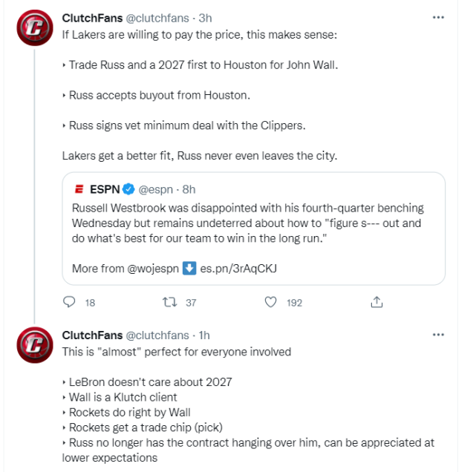Viewport: 476px width, 472px height.
Task: Click the down-arrow emoji in ESPN tweet
Action: click(189, 268)
